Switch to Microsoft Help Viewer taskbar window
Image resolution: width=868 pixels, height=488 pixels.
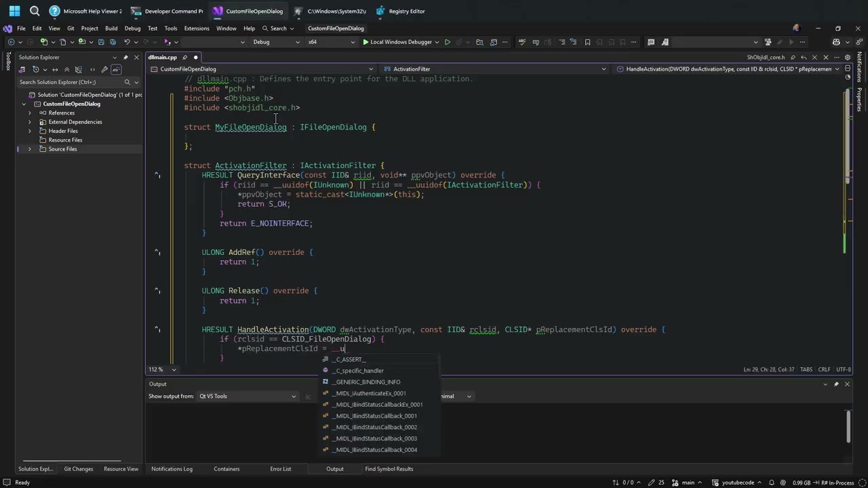(x=86, y=11)
